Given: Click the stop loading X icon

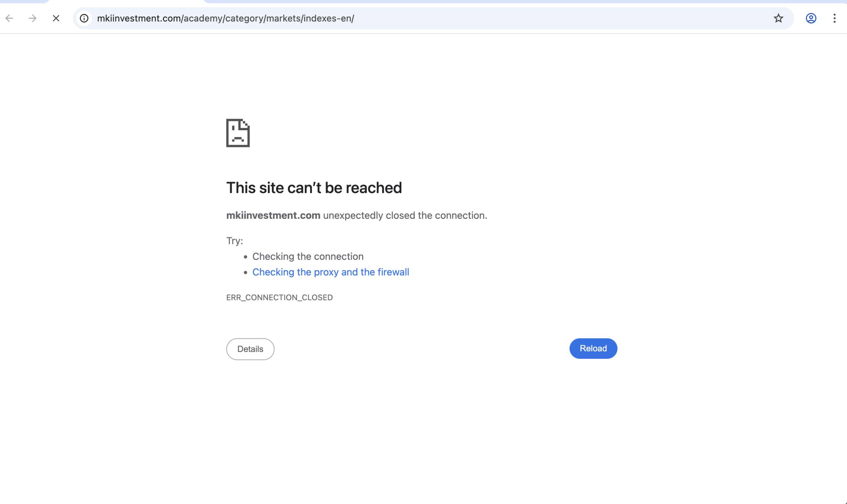Looking at the screenshot, I should pos(56,18).
